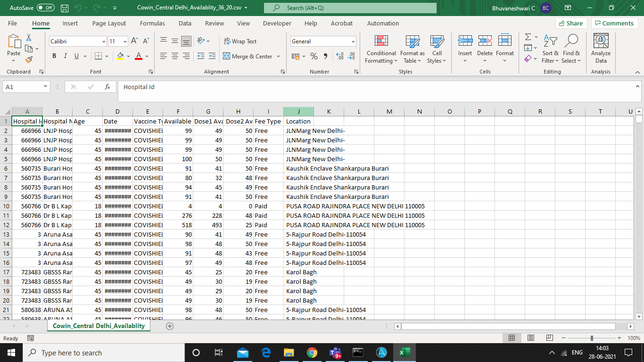Viewport: 644px width, 362px height.
Task: Click the Insert Function fx icon
Action: [x=107, y=87]
